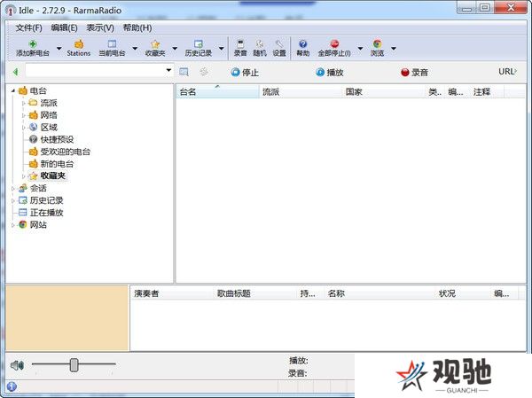Open the Stations toolbar button
Image resolution: width=532 pixels, height=398 pixels.
78,48
